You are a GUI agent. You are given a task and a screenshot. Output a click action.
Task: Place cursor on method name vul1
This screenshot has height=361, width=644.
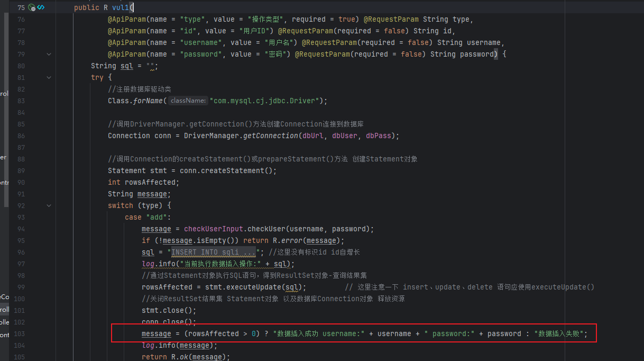121,7
